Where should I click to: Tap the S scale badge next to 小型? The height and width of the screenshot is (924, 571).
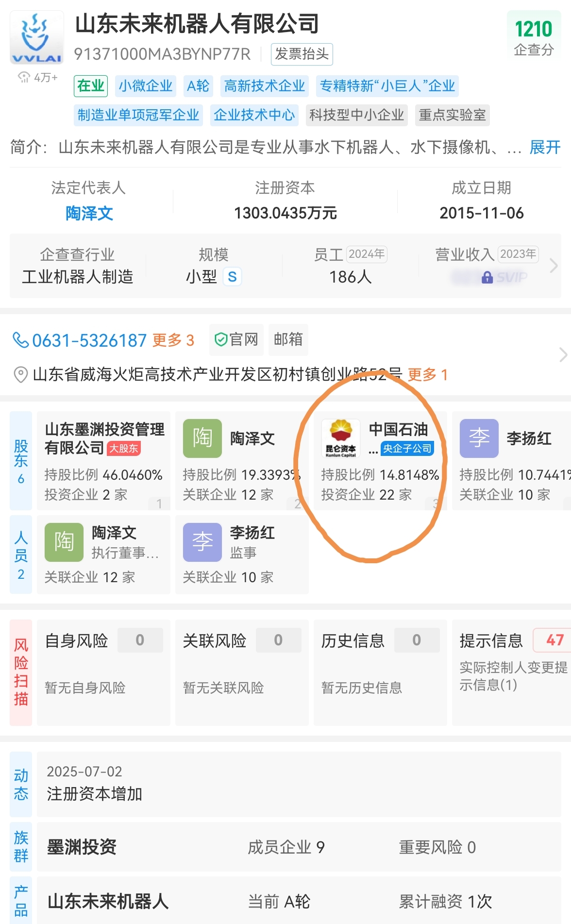pos(232,277)
